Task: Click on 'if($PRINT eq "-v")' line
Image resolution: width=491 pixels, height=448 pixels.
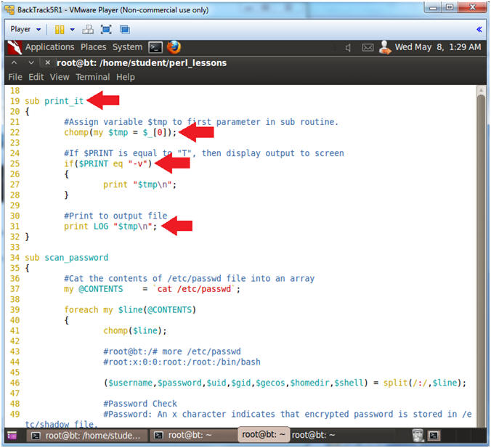Action: (x=108, y=163)
